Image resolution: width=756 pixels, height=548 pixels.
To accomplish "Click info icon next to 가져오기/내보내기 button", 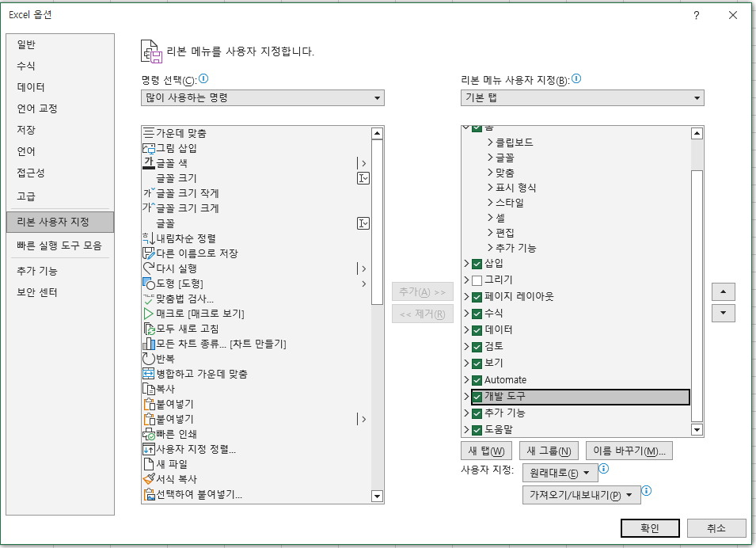I will tap(647, 490).
